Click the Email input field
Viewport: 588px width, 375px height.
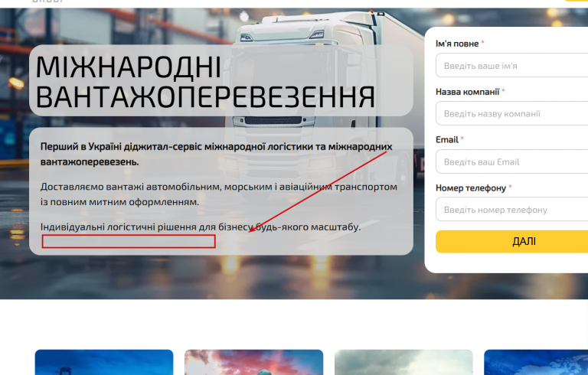(512, 161)
